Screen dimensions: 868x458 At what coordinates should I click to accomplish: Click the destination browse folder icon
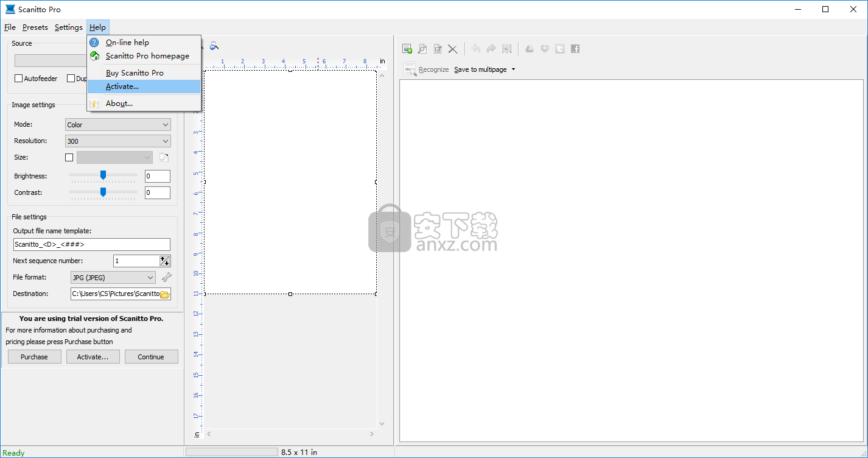click(x=165, y=294)
